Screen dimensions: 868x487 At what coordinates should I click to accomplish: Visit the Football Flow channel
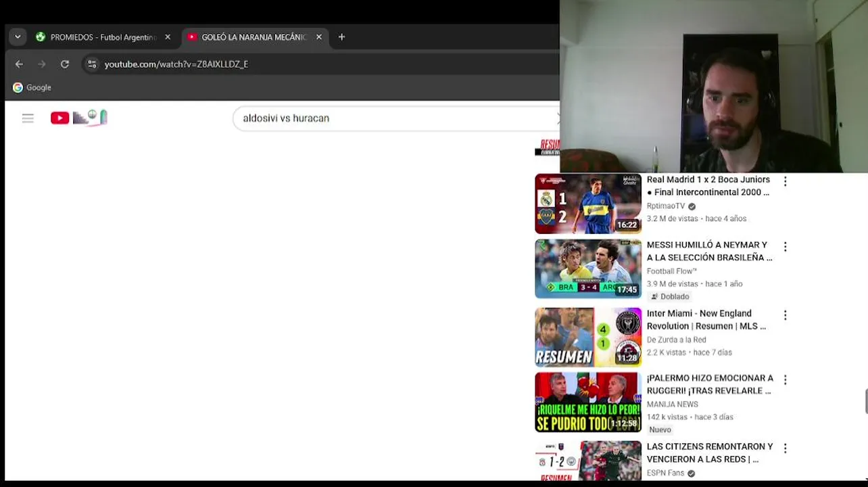pyautogui.click(x=671, y=271)
